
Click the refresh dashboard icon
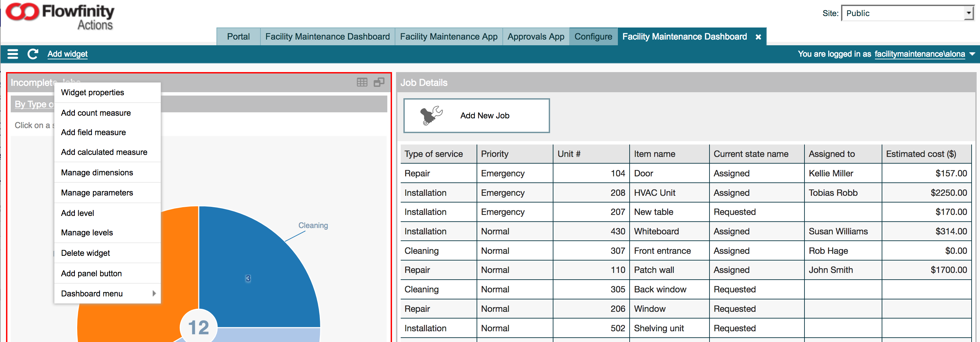point(33,54)
